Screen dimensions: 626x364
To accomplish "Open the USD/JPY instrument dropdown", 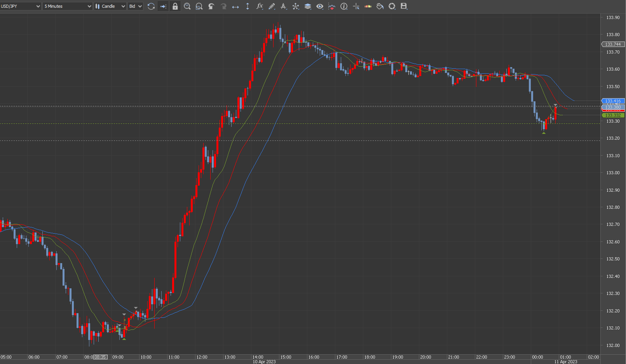I will 20,6.
